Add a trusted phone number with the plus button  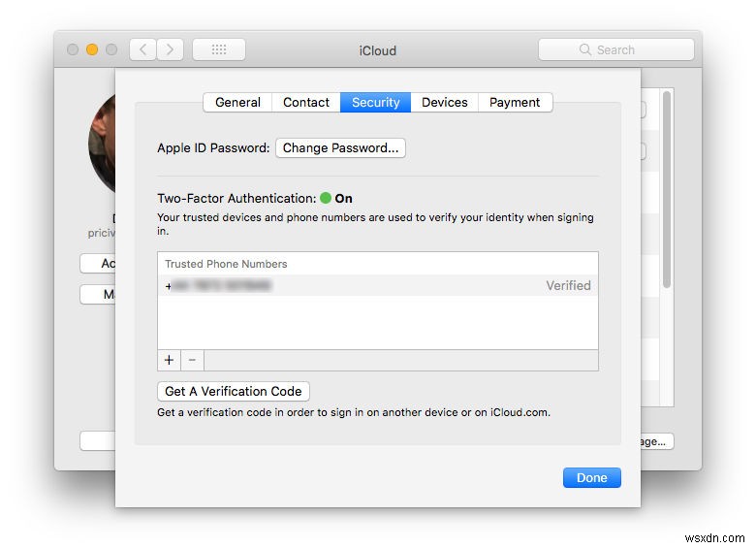pyautogui.click(x=169, y=361)
